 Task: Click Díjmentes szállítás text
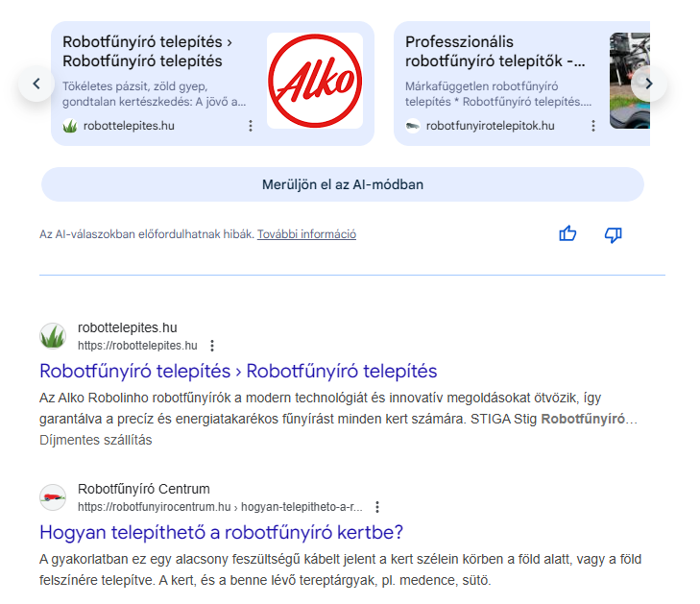tap(95, 440)
